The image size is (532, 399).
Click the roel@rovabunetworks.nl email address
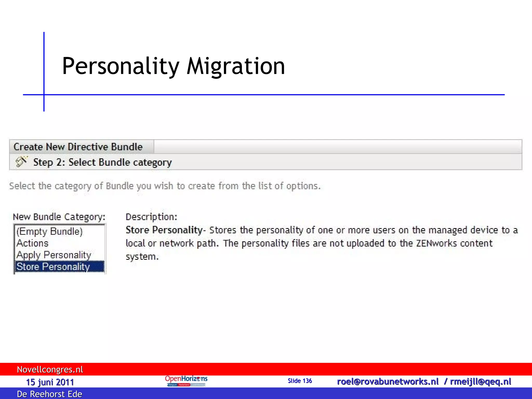pos(388,382)
